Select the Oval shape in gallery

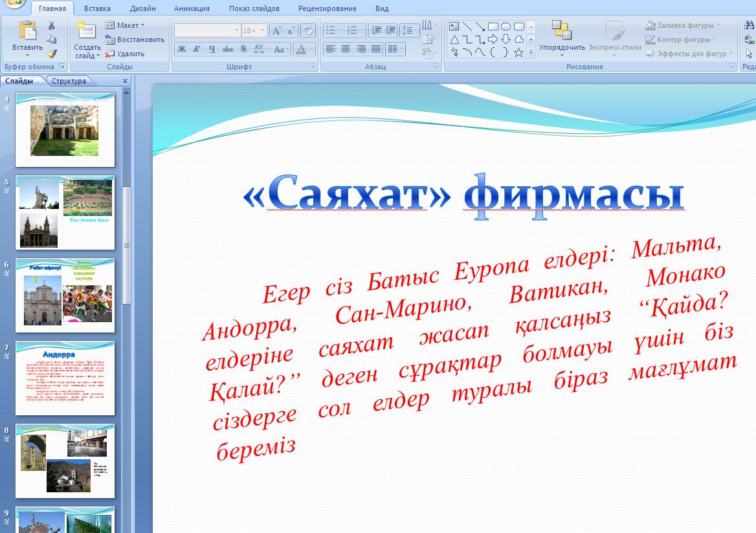(x=506, y=26)
